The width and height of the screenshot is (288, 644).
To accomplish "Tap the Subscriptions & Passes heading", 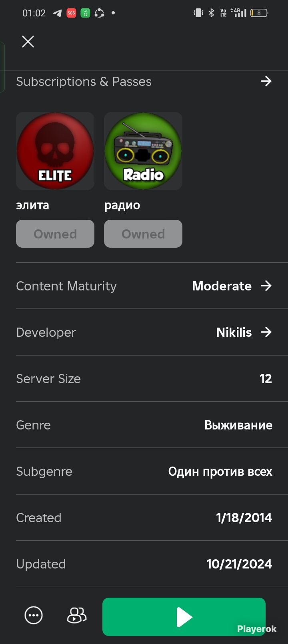I will [x=84, y=81].
